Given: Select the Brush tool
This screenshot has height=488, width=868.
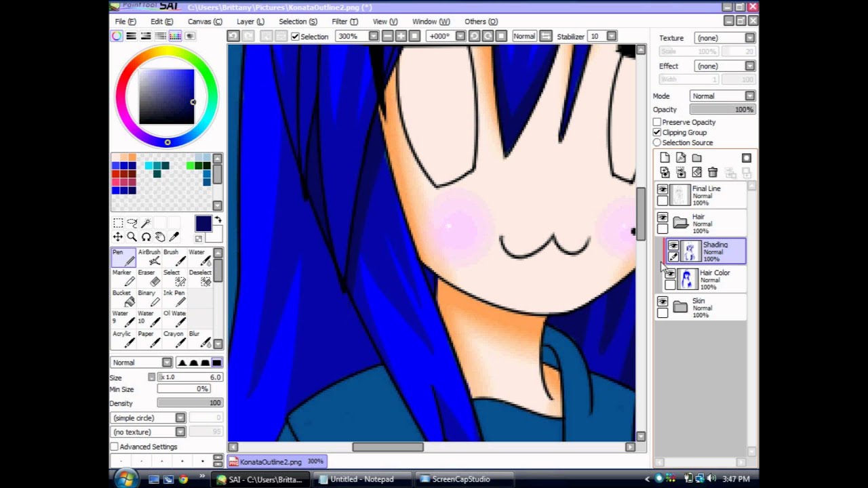Looking at the screenshot, I should [x=175, y=258].
